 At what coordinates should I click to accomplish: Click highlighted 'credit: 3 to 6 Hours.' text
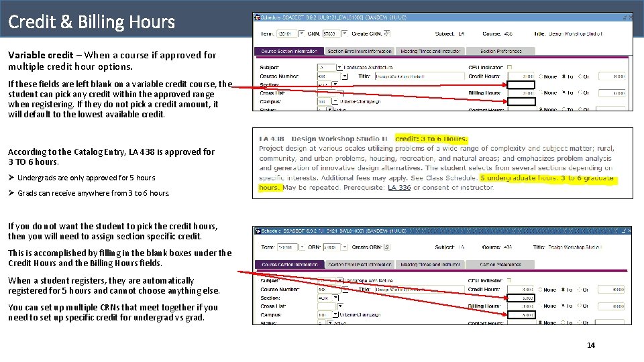[431, 139]
